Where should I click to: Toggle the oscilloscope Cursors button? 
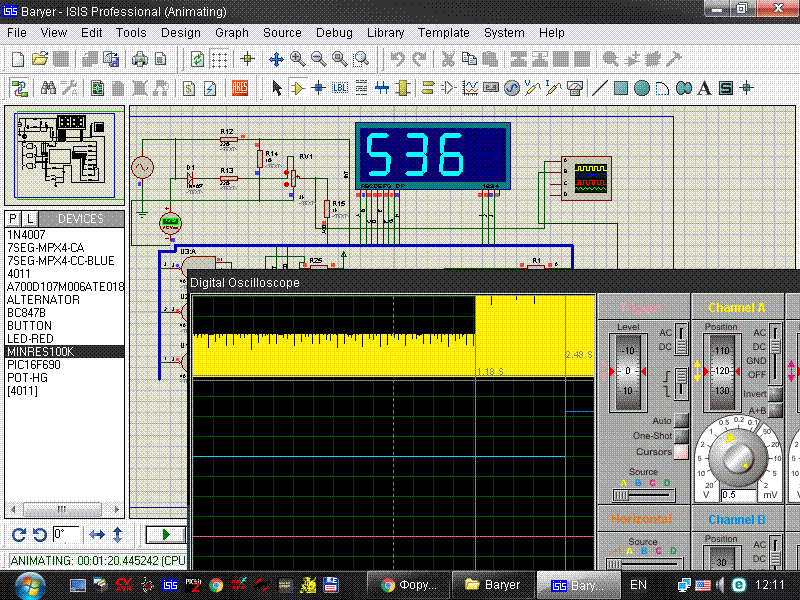(x=681, y=452)
